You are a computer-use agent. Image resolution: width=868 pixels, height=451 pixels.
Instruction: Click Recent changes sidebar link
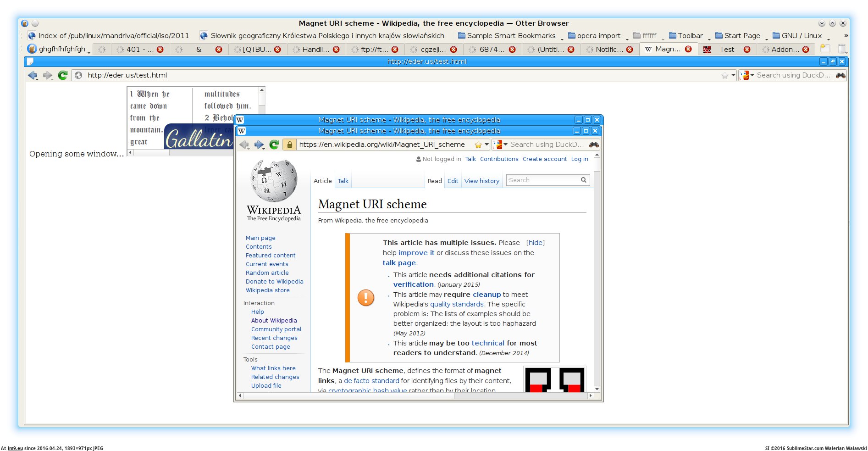274,338
